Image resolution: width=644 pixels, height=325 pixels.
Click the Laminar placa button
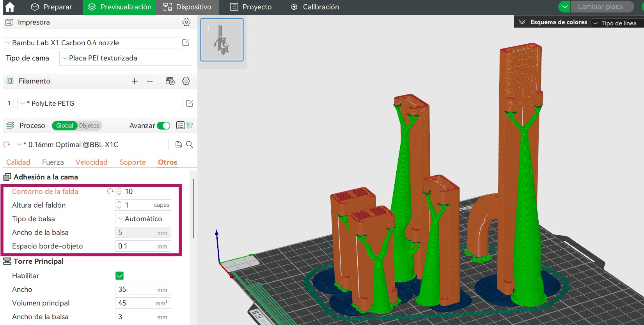coord(602,7)
